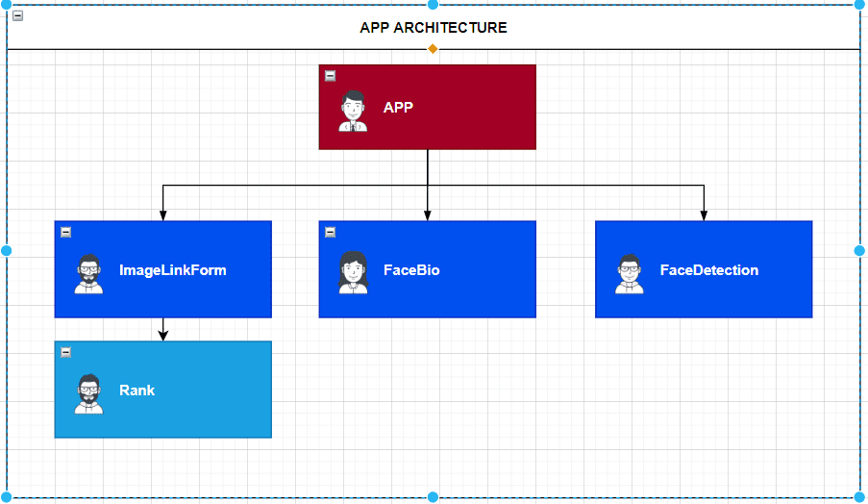The width and height of the screenshot is (868, 504).
Task: Collapse the red APP node
Action: 330,75
